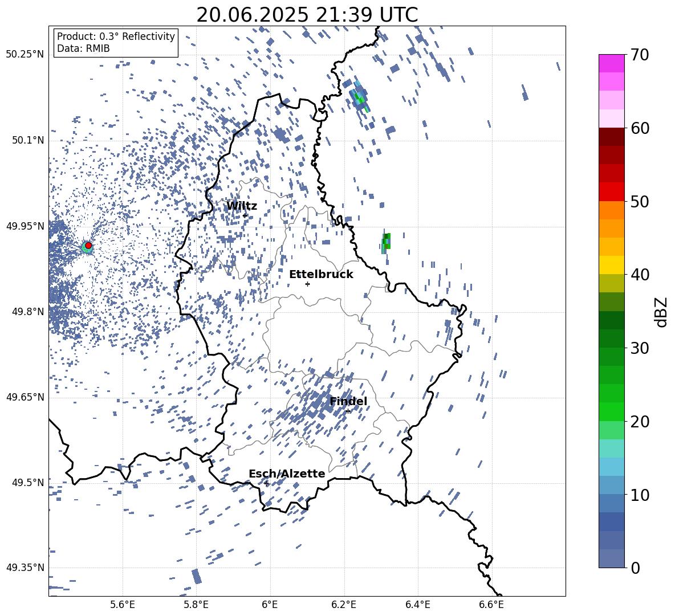The height and width of the screenshot is (616, 675).
Task: Click the dark red 60 dBZ colorbar band
Action: (x=611, y=137)
